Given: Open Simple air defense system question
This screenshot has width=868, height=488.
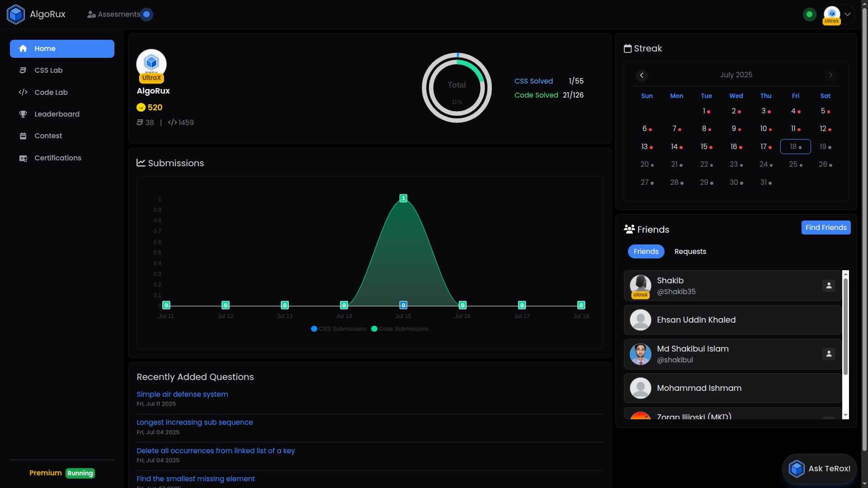Looking at the screenshot, I should pos(182,394).
